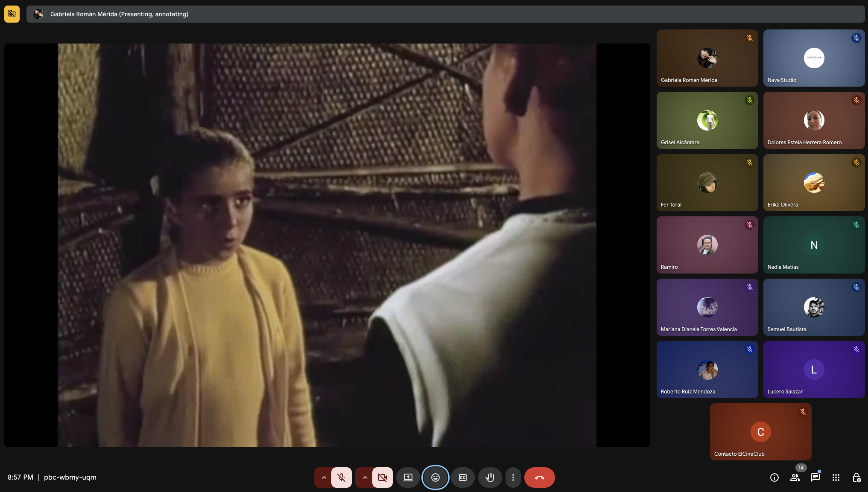The image size is (868, 492).
Task: Select the Gabriela Román Mérida participant tile
Action: 707,58
